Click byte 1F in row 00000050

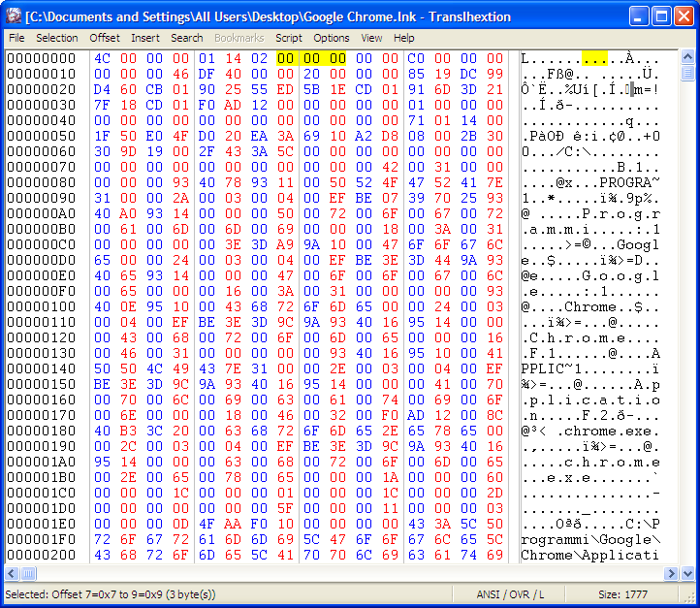click(102, 136)
